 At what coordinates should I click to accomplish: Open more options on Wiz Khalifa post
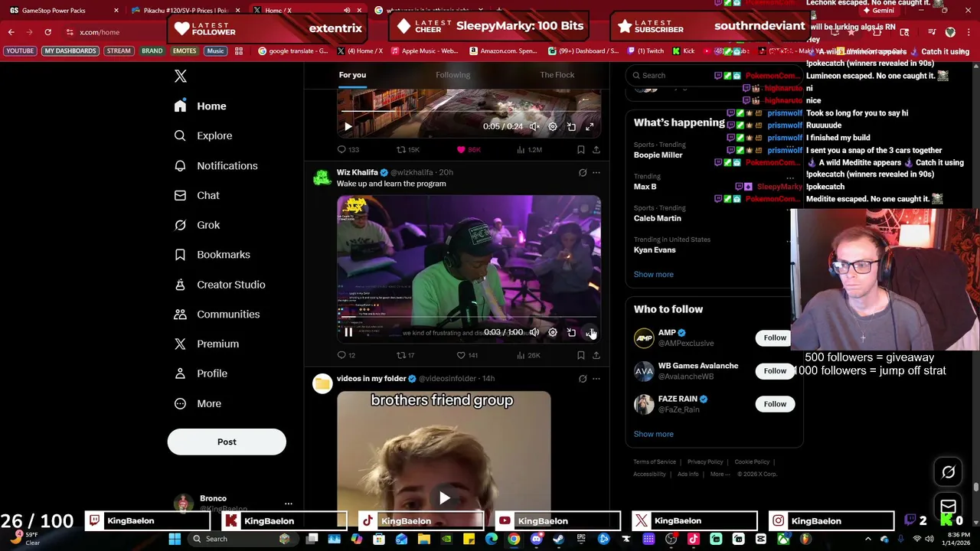(x=596, y=173)
